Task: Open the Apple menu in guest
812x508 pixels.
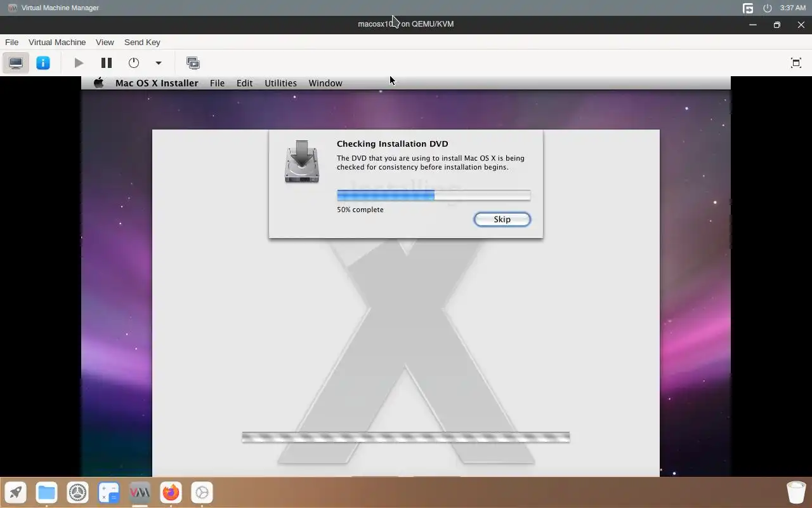Action: (x=98, y=83)
